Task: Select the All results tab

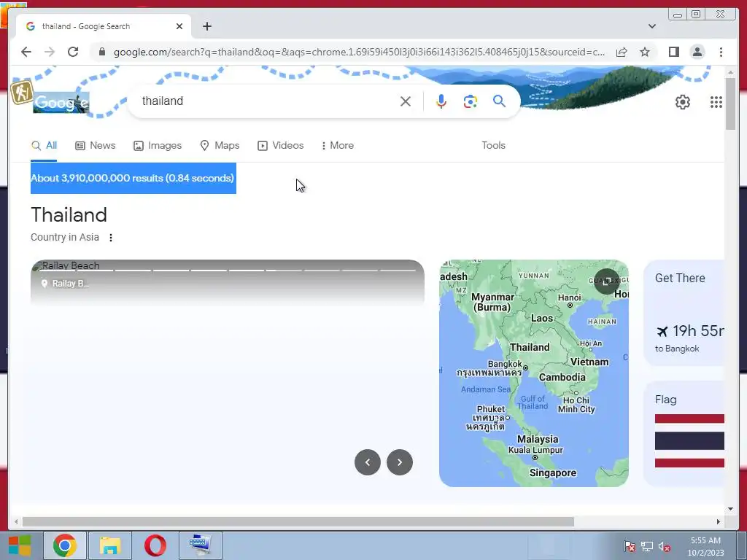Action: (44, 145)
